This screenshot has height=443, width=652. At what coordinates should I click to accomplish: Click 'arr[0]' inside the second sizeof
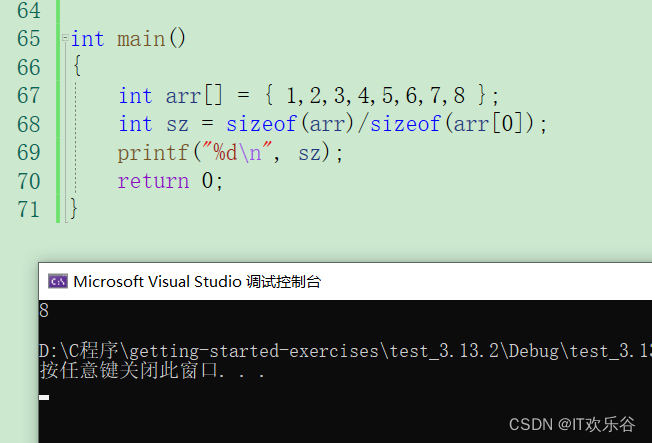pos(488,124)
